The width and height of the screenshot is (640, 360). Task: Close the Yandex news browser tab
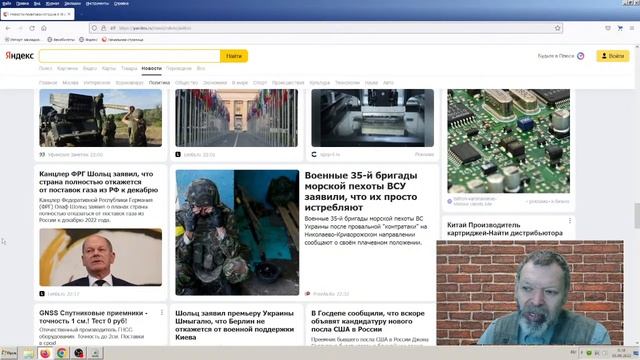[69, 14]
